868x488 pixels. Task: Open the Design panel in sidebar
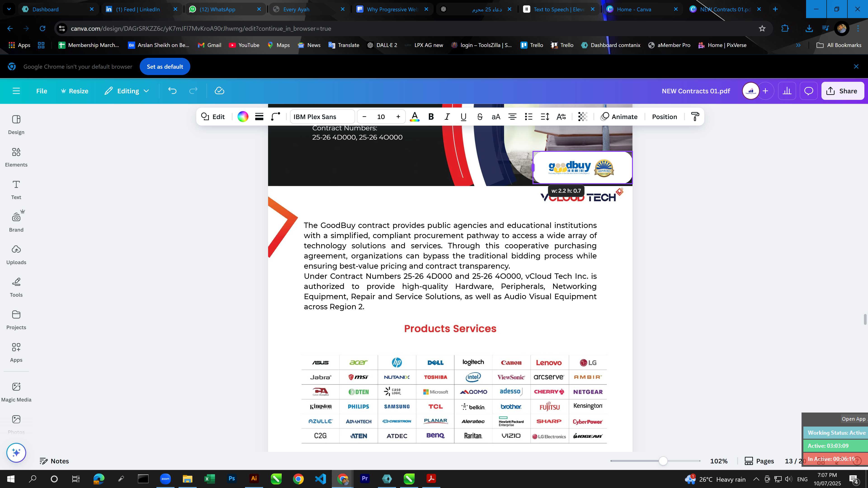coord(16,125)
